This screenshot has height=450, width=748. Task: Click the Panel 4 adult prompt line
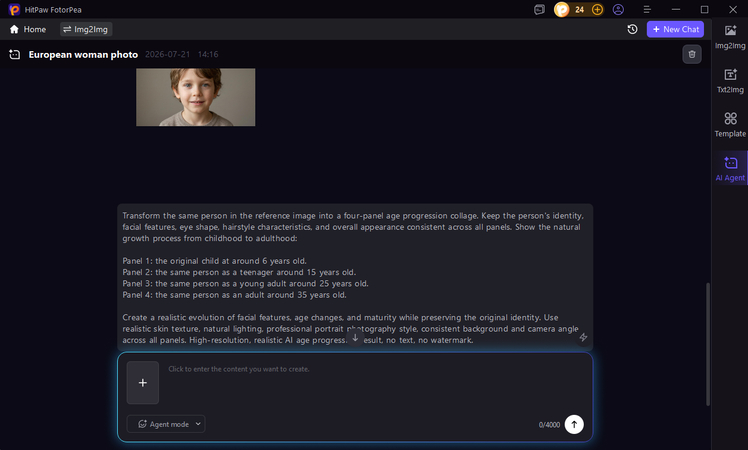[x=234, y=295]
